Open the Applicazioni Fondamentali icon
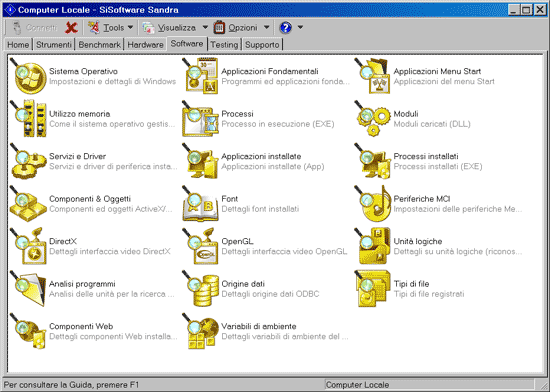This screenshot has height=392, width=550. point(200,76)
